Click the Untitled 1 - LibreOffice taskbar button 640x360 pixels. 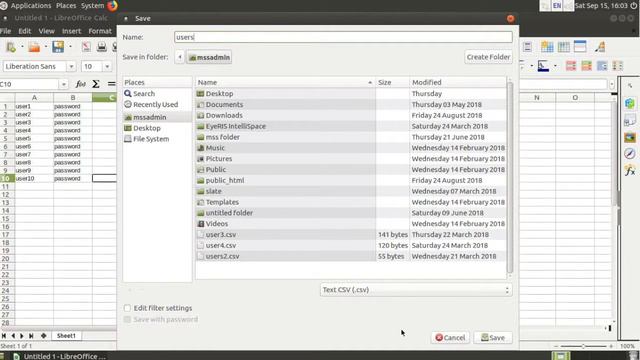point(59,356)
